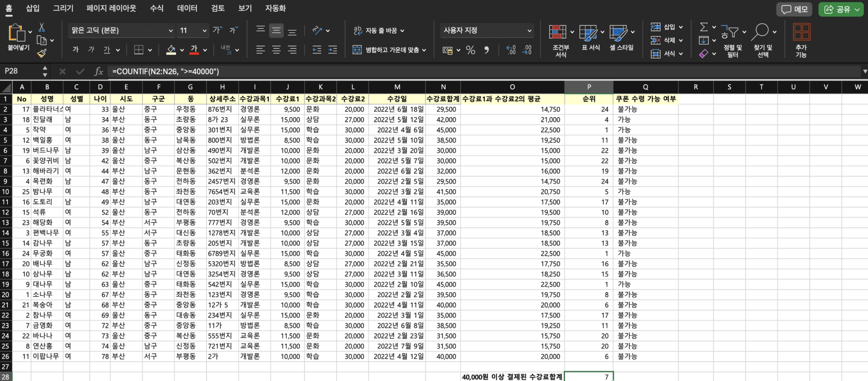This screenshot has width=868, height=381.
Task: Open the Add-ins grid icon
Action: (x=801, y=32)
